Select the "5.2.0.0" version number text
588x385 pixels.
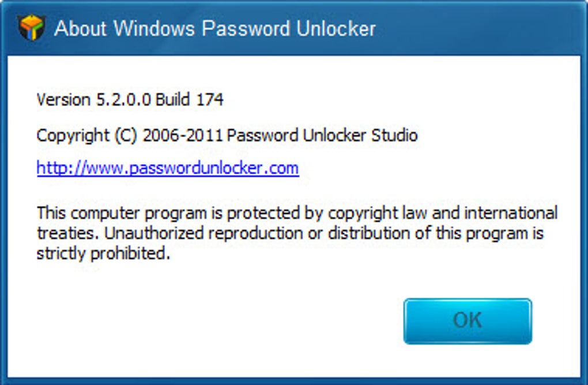tap(122, 100)
